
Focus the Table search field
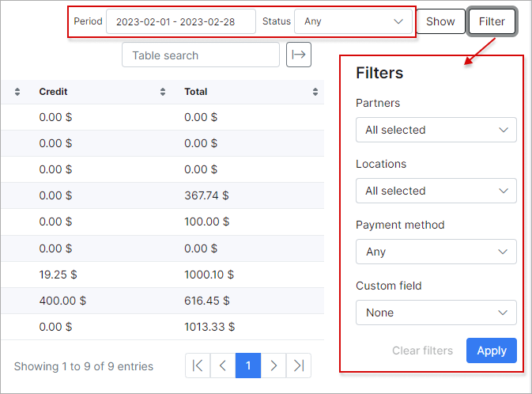click(x=201, y=55)
